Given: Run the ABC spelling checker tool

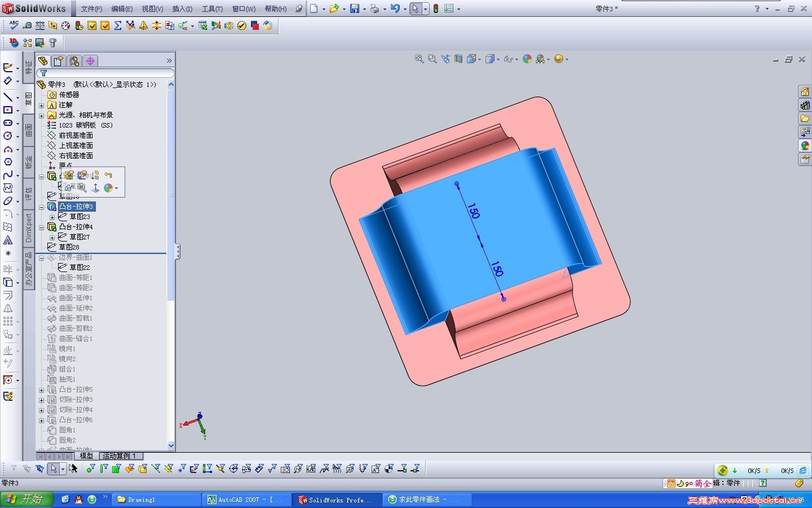Looking at the screenshot, I should pyautogui.click(x=14, y=25).
